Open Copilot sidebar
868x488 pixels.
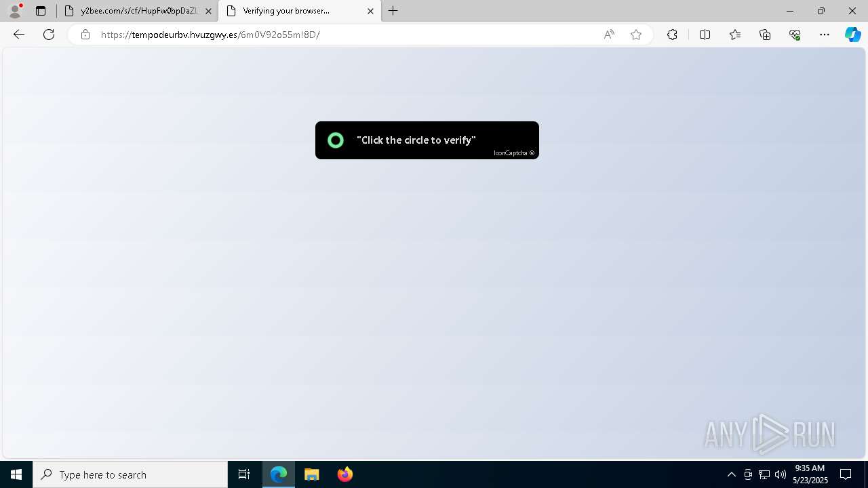click(x=852, y=35)
